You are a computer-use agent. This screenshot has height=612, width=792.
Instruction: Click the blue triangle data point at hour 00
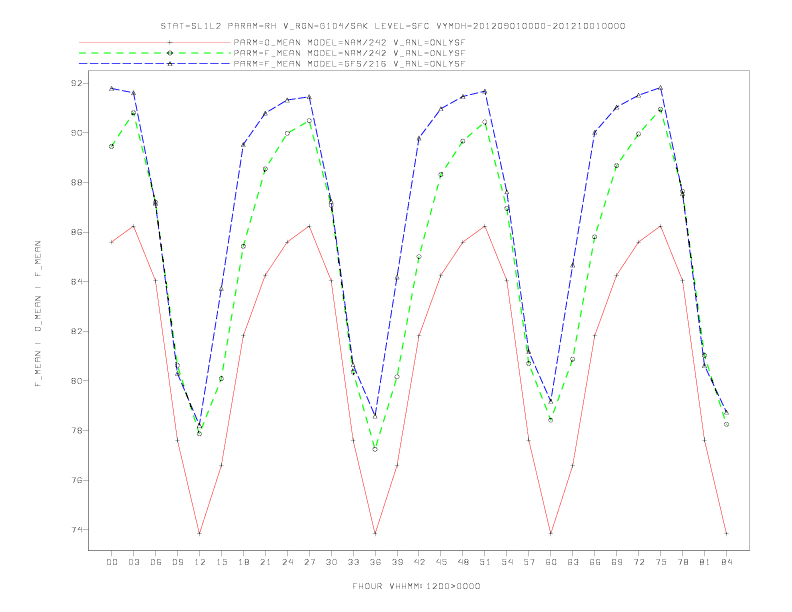112,88
